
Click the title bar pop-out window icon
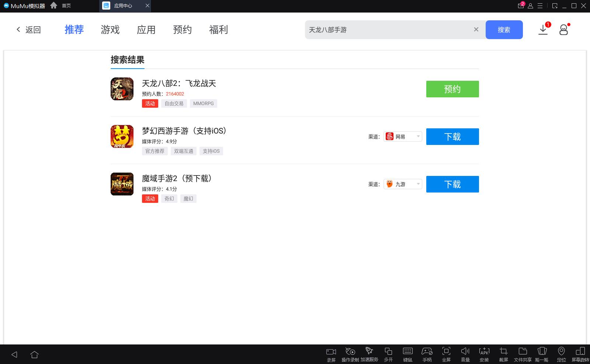click(x=555, y=6)
